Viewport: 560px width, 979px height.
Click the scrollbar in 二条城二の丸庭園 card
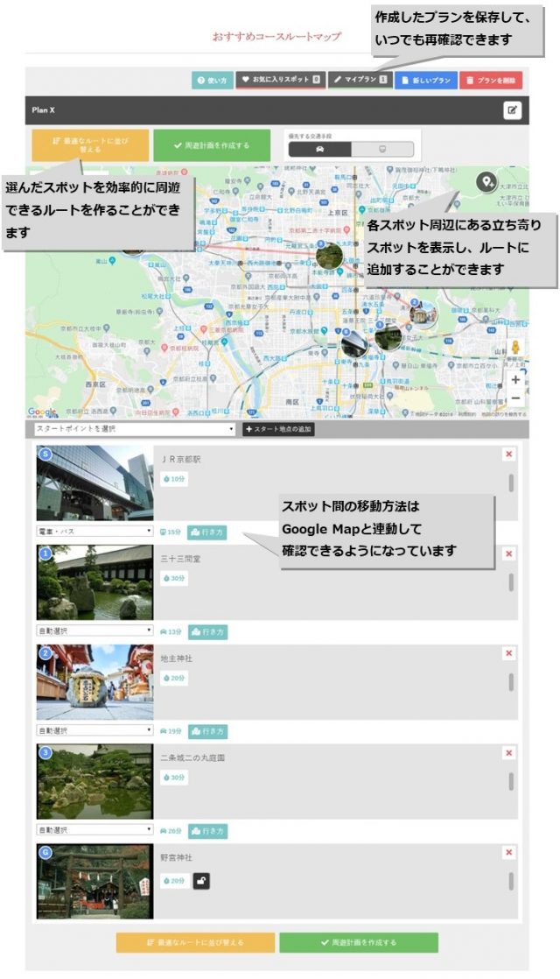511,782
